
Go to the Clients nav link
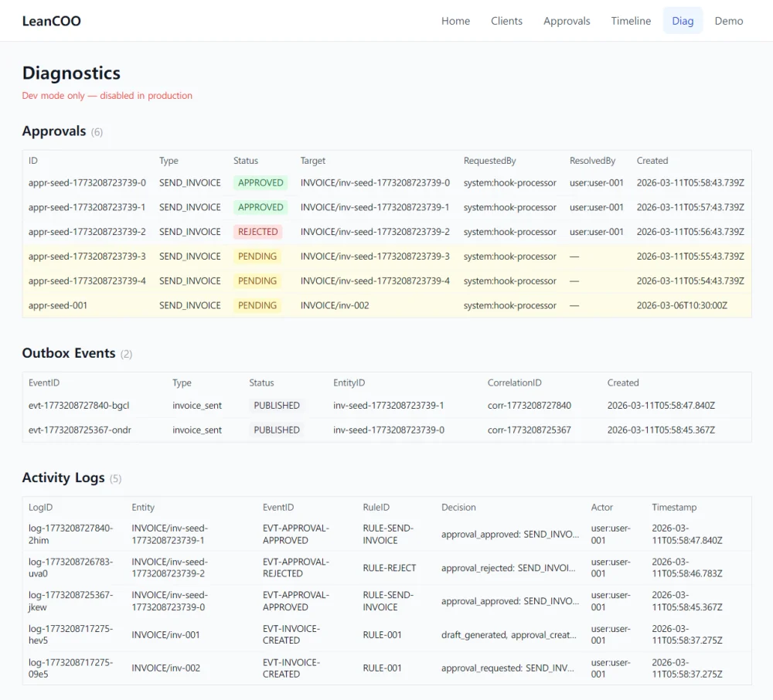[x=506, y=21]
